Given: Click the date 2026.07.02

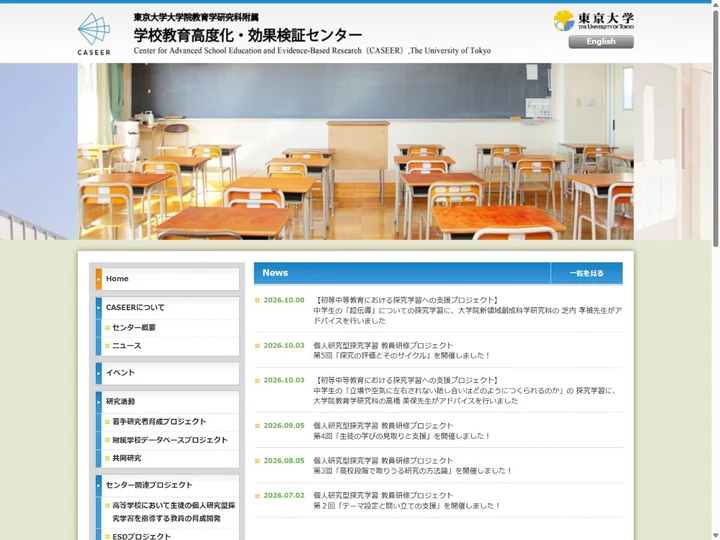Looking at the screenshot, I should (284, 495).
